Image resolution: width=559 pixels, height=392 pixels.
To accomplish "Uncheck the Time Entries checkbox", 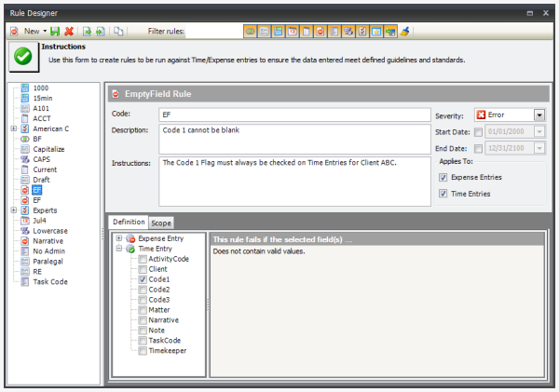I will point(443,194).
